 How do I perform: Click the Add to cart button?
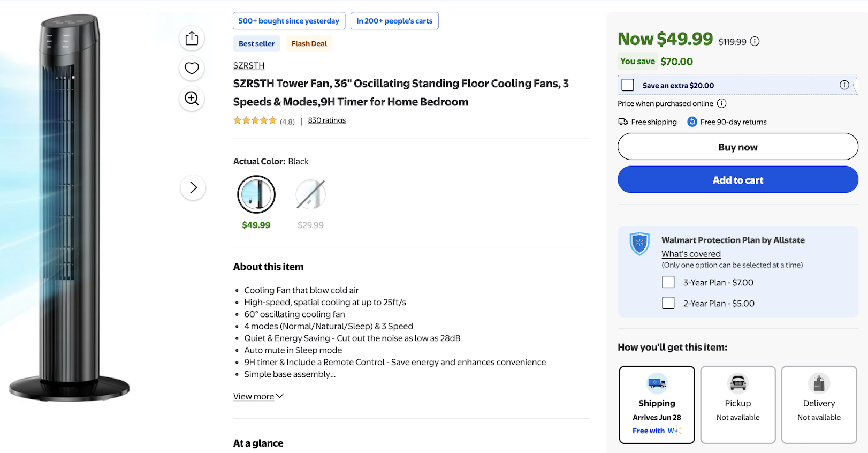[737, 180]
